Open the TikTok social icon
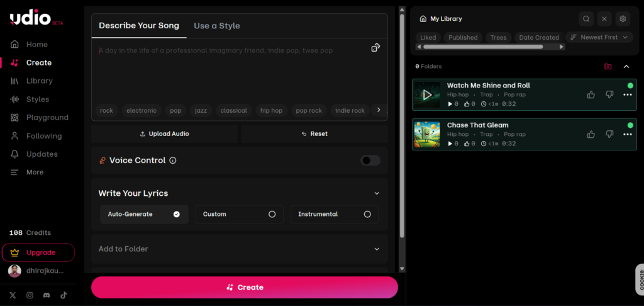The width and height of the screenshot is (644, 306). [x=64, y=295]
